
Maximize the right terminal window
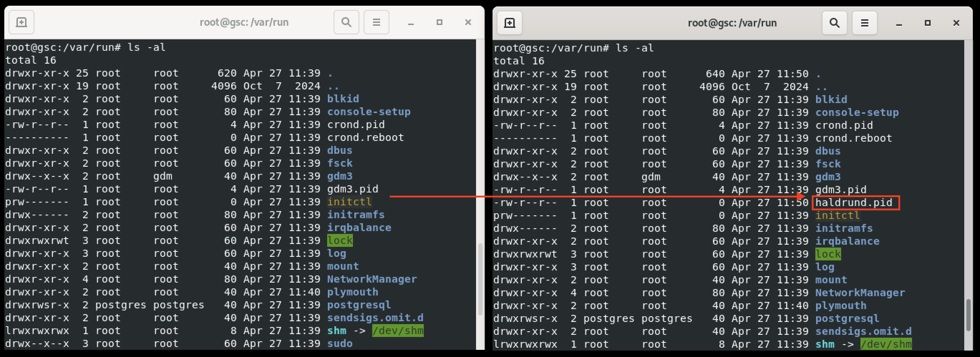point(927,23)
